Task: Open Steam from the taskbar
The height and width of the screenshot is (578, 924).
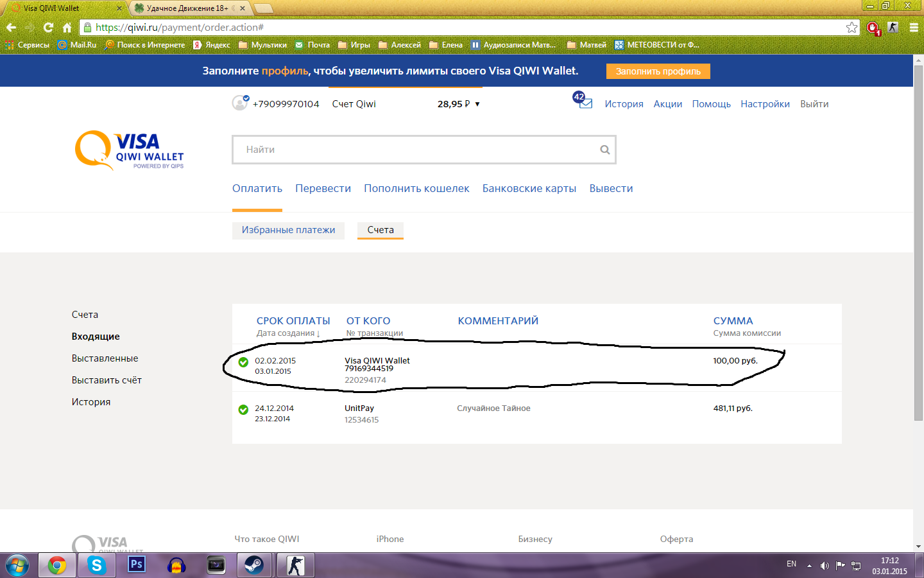Action: pyautogui.click(x=255, y=565)
